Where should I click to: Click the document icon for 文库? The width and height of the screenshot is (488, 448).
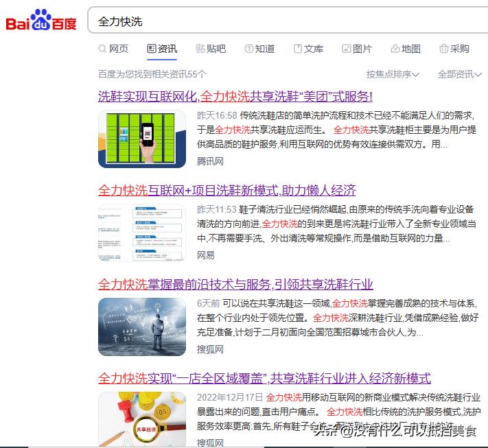pos(298,49)
